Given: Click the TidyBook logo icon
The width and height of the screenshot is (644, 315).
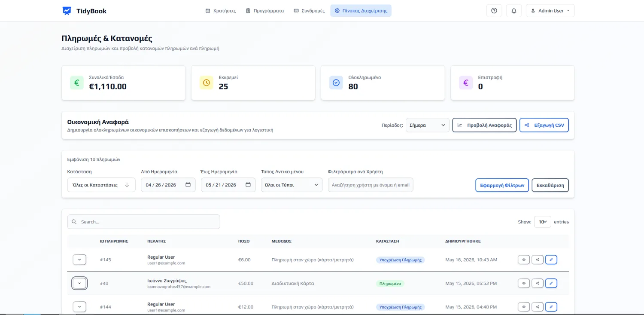Looking at the screenshot, I should pyautogui.click(x=67, y=11).
